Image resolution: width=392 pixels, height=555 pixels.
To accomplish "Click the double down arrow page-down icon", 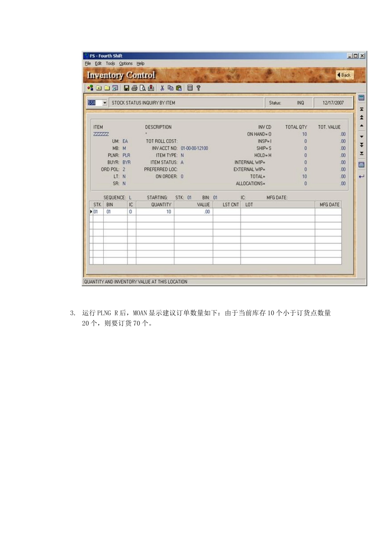I will (361, 145).
